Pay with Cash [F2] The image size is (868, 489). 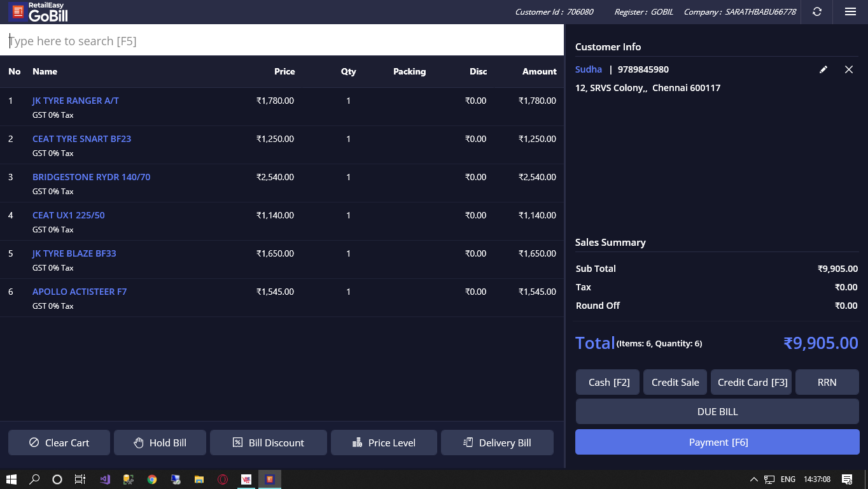(608, 383)
